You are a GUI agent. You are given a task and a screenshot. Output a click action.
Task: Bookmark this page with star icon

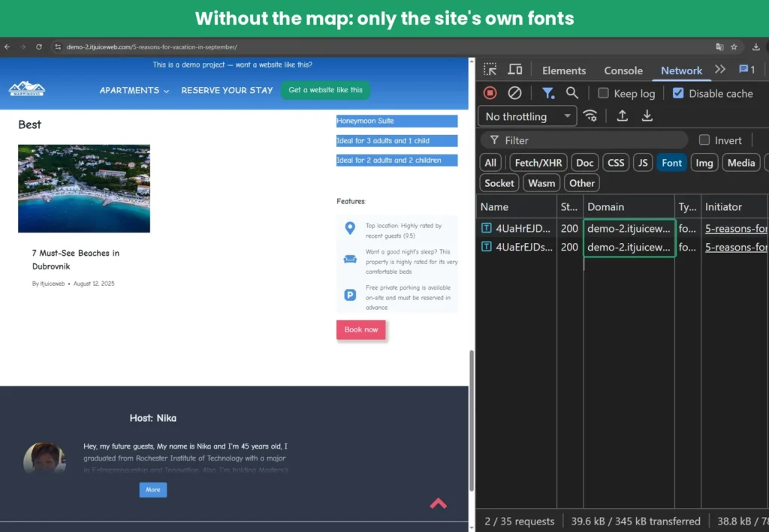[x=734, y=47]
